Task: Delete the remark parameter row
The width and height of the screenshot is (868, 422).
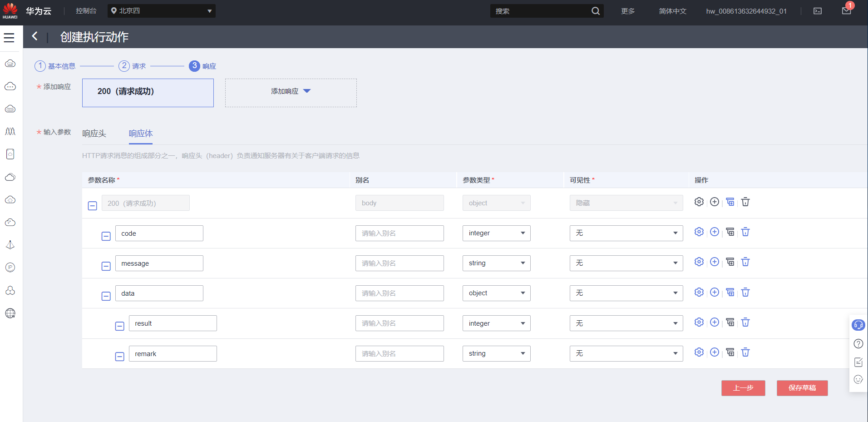Action: (745, 352)
